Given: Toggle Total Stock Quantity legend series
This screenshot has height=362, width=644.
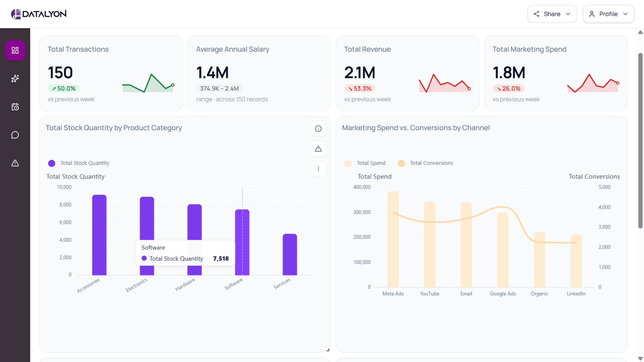Looking at the screenshot, I should point(79,163).
